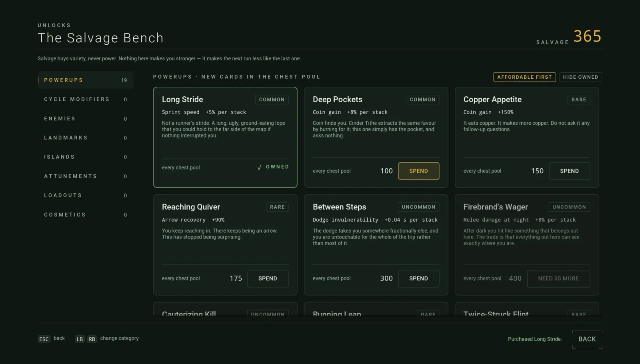Select the Deep Pockets card title
The image size is (640, 364).
338,99
